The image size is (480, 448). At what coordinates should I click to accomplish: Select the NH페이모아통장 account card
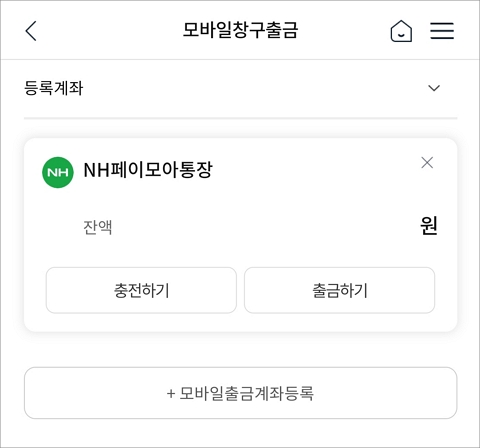click(240, 235)
